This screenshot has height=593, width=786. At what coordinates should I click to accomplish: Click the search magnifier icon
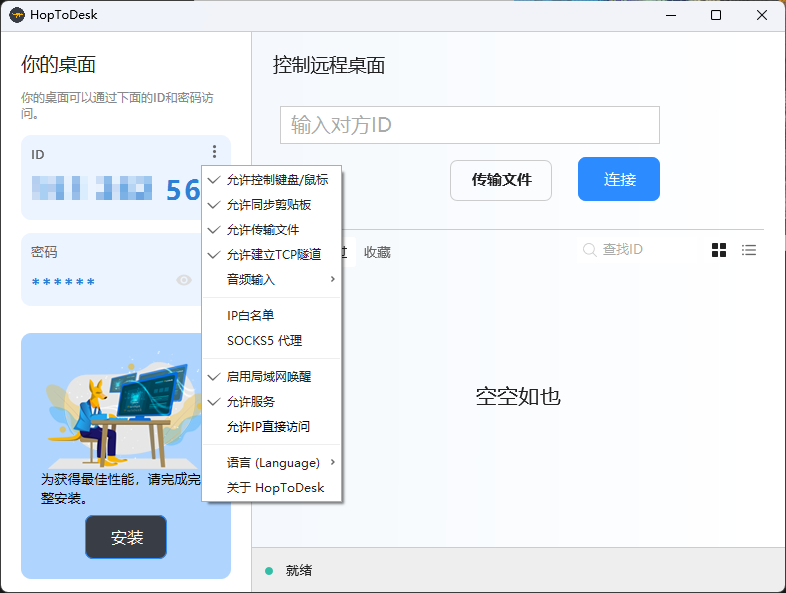click(590, 250)
